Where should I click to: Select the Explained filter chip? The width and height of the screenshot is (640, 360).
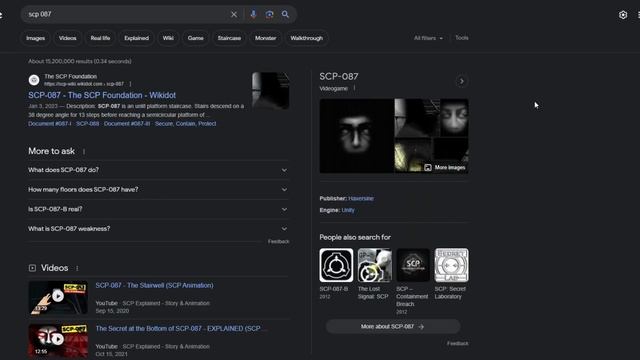coord(136,38)
